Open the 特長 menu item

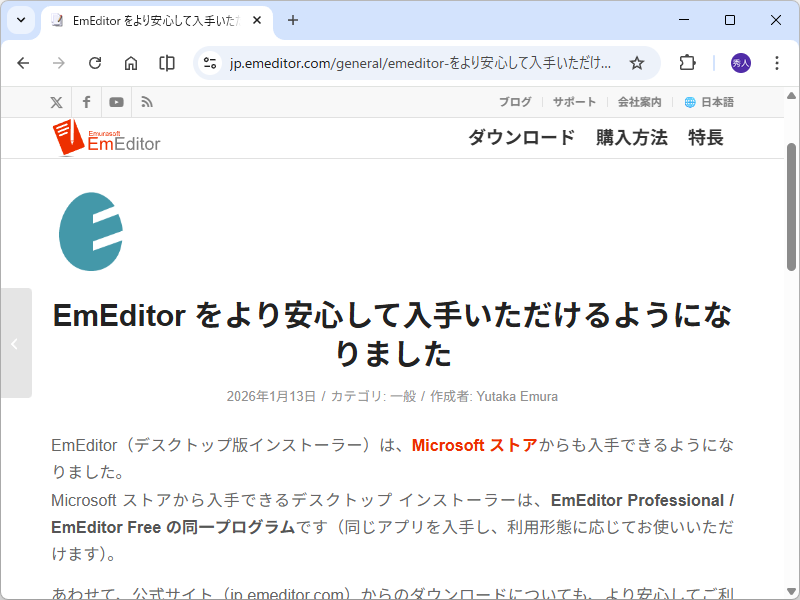point(706,138)
